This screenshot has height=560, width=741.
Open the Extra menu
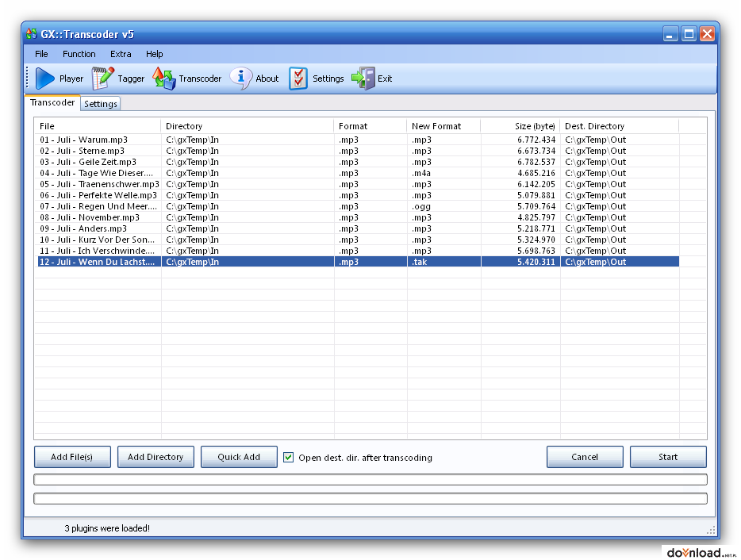121,54
